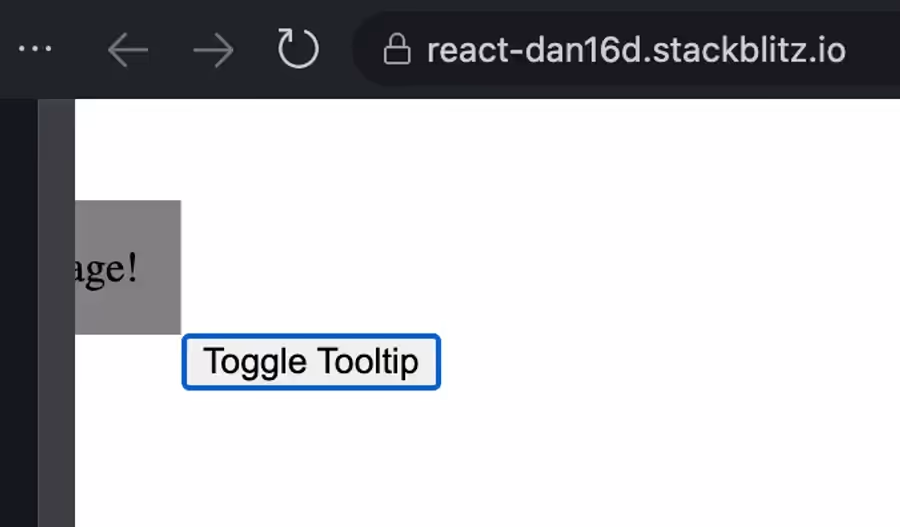
Task: Go forward with the right arrow
Action: point(214,50)
